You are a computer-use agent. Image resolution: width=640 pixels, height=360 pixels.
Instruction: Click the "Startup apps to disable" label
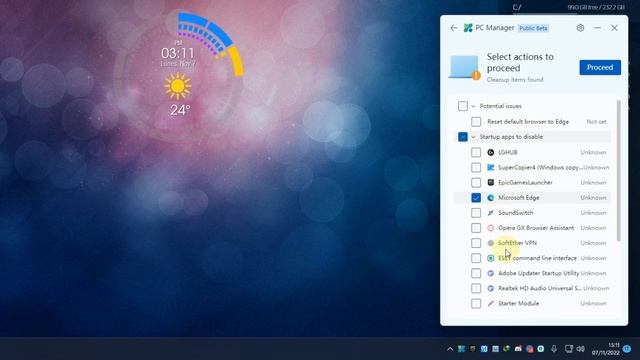click(511, 137)
